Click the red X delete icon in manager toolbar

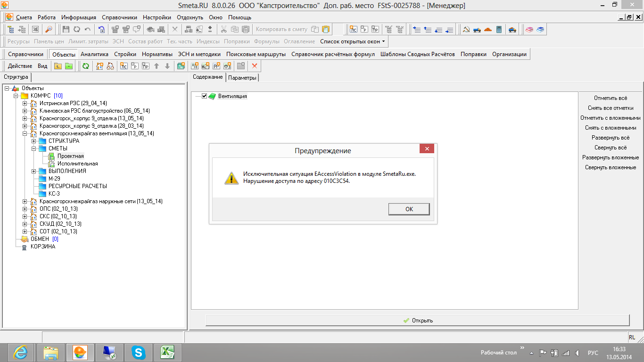(x=255, y=66)
